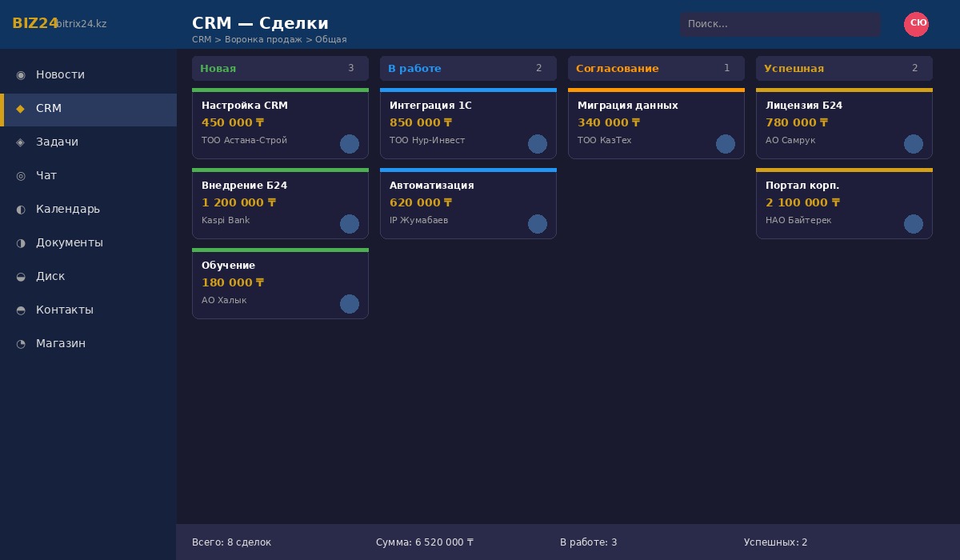Open the Контакты section

pos(64,310)
